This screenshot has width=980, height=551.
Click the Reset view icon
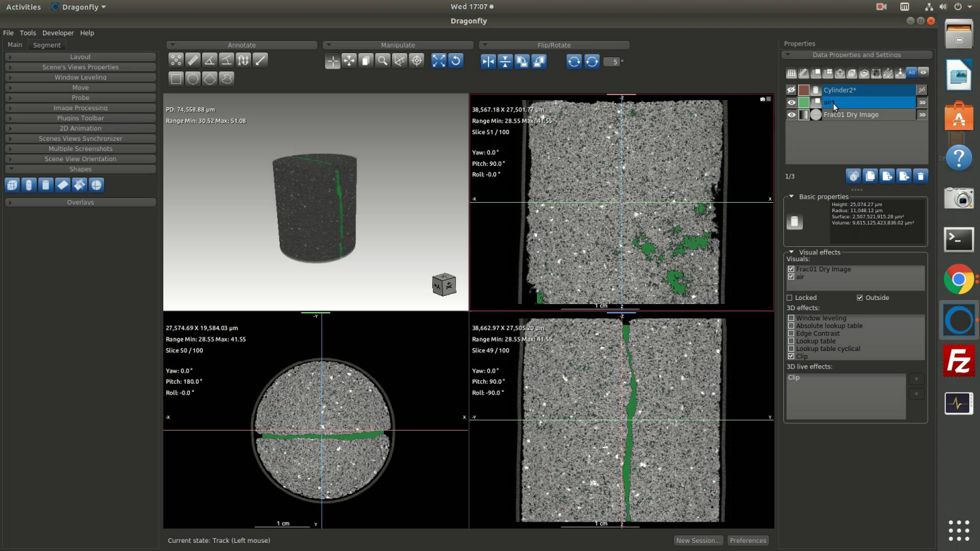pyautogui.click(x=456, y=61)
